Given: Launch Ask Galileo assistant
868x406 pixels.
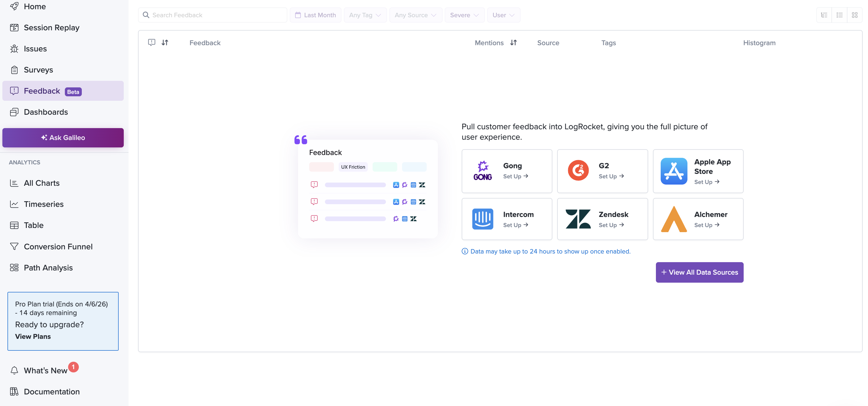Looking at the screenshot, I should pos(63,138).
